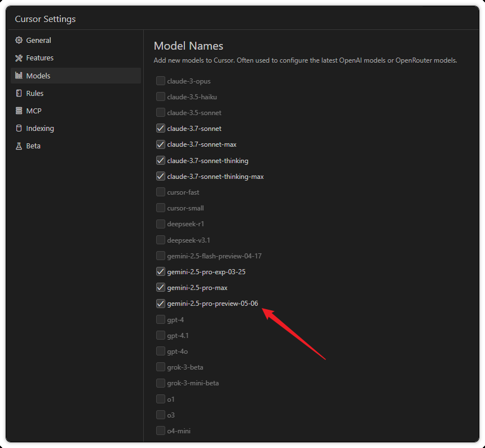Image resolution: width=485 pixels, height=448 pixels.
Task: Open the Features settings section
Action: tap(76, 58)
